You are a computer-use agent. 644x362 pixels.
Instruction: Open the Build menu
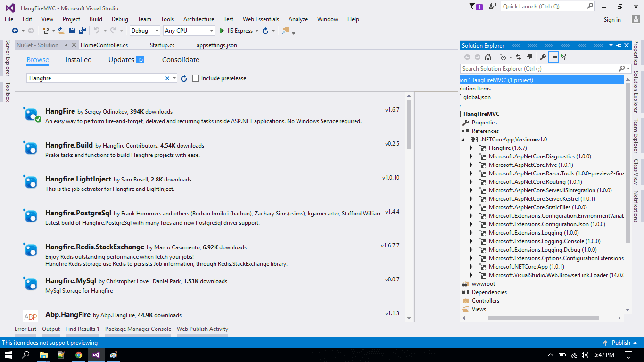(96, 19)
